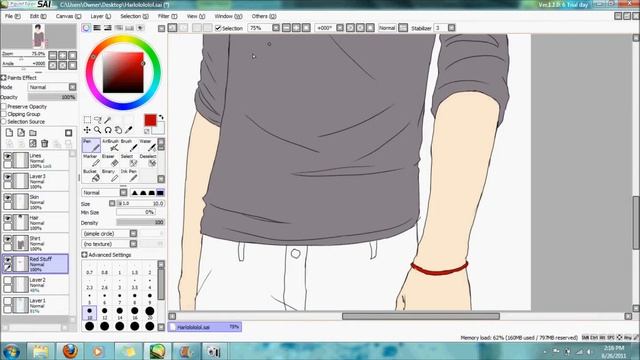Hide the Lines layer
Image resolution: width=640 pixels, height=360 pixels.
[x=7, y=156]
